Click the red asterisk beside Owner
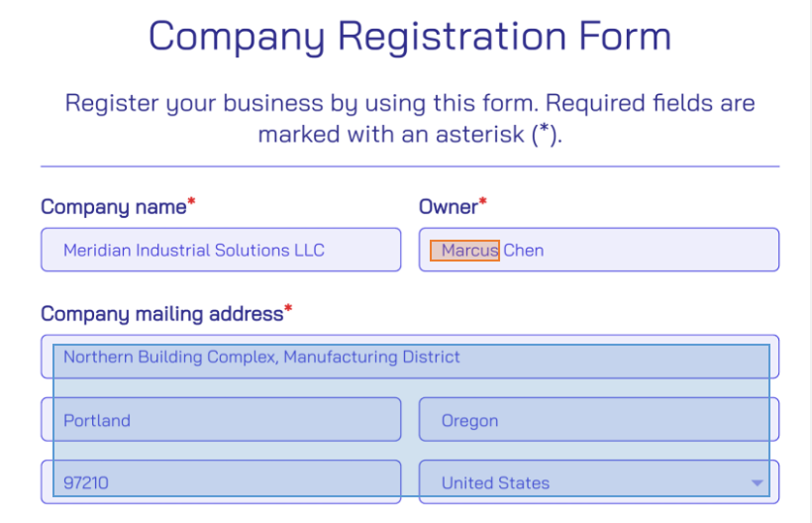Image resolution: width=812 pixels, height=523 pixels. (x=483, y=204)
